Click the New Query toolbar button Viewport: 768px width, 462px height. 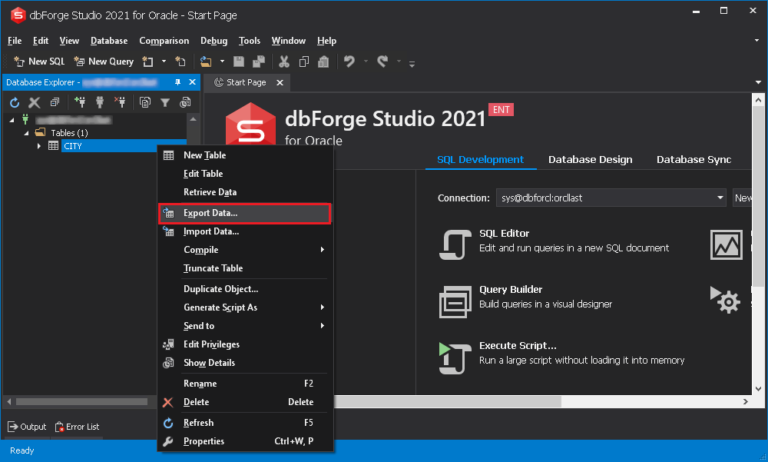(104, 61)
